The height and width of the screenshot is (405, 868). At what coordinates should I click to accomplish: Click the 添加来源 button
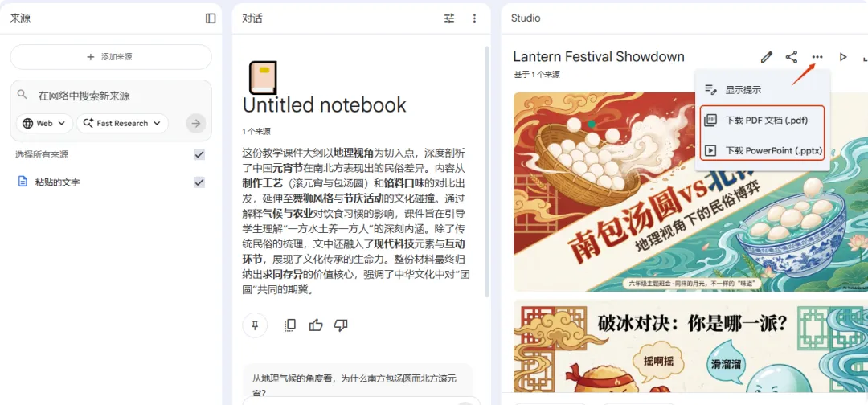pos(111,57)
